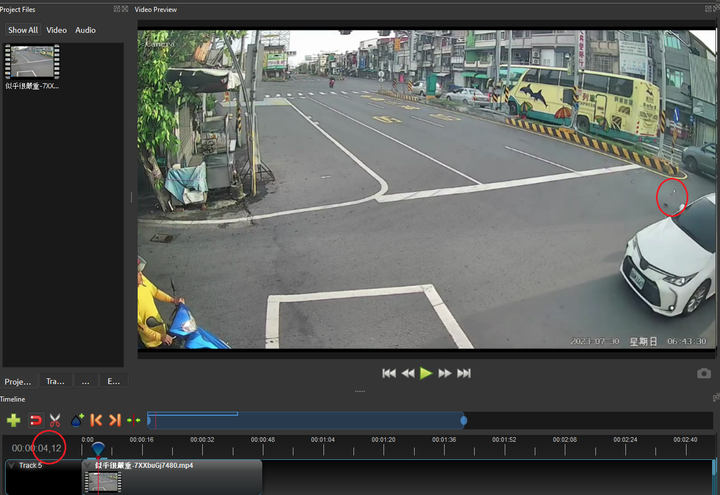720x495 pixels.
Task: Show All project files
Action: pyautogui.click(x=23, y=30)
